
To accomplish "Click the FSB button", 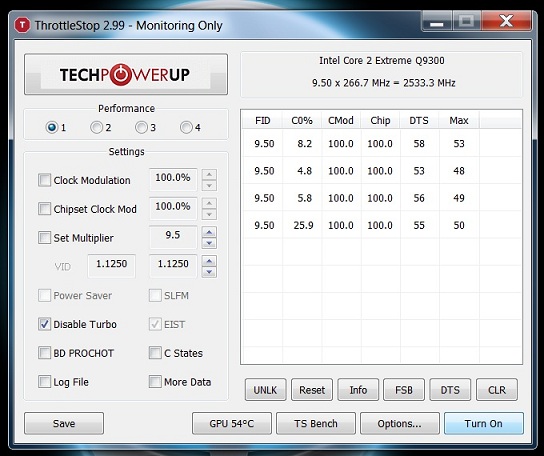I will click(x=404, y=390).
